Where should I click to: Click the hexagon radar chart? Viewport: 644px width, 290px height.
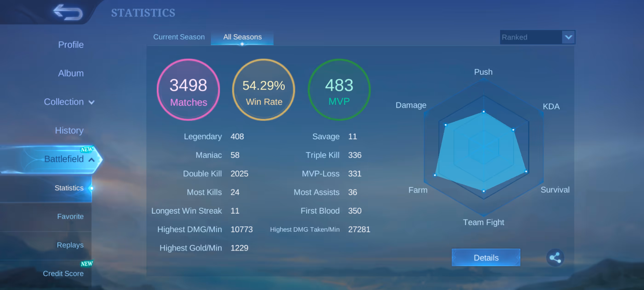(483, 148)
